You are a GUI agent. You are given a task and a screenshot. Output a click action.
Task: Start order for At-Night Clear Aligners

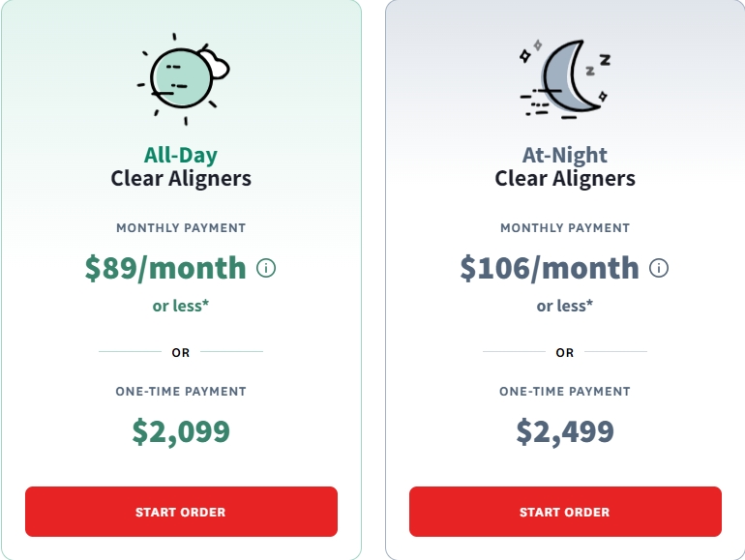(x=565, y=512)
